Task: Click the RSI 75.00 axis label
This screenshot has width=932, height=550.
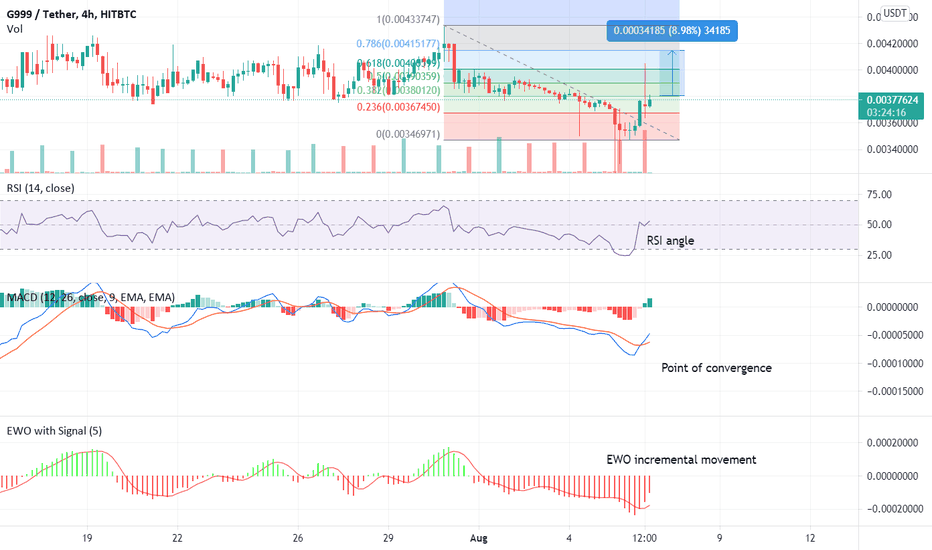Action: click(879, 194)
